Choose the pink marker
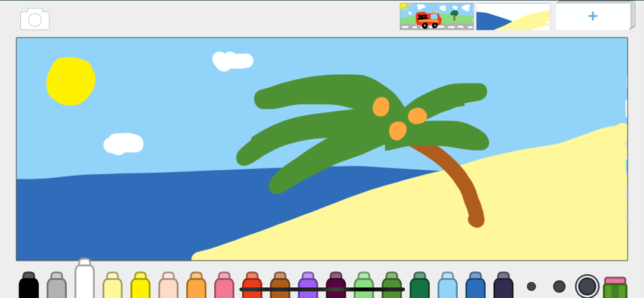Screen dimensions: 644x298 [x=224, y=285]
